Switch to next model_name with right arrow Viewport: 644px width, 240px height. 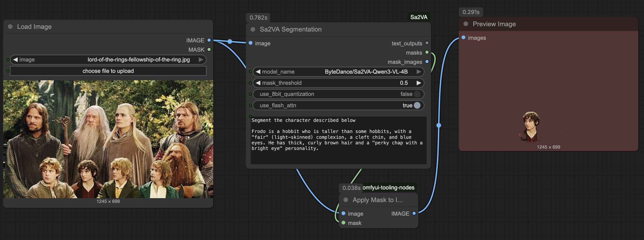click(419, 72)
